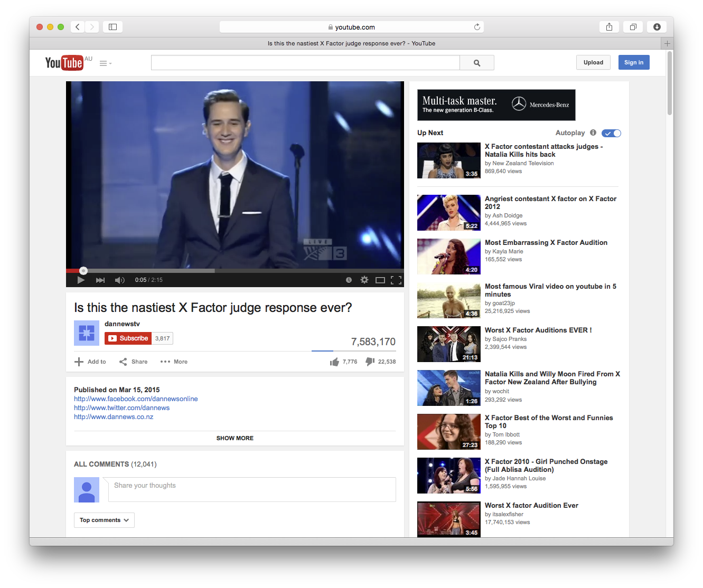Open the Safari Share menu
Viewport: 703px width, 588px height.
[x=610, y=27]
